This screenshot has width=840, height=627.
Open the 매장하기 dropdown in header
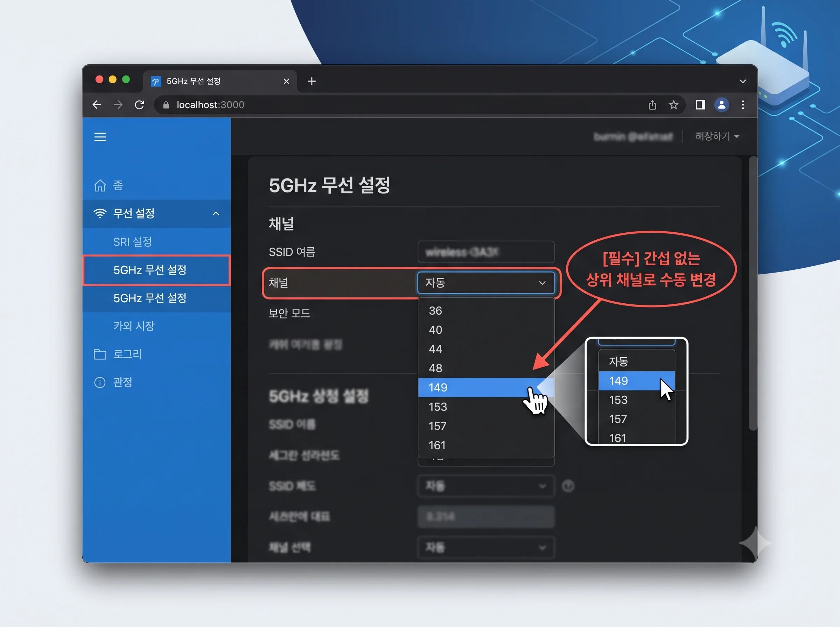[717, 136]
